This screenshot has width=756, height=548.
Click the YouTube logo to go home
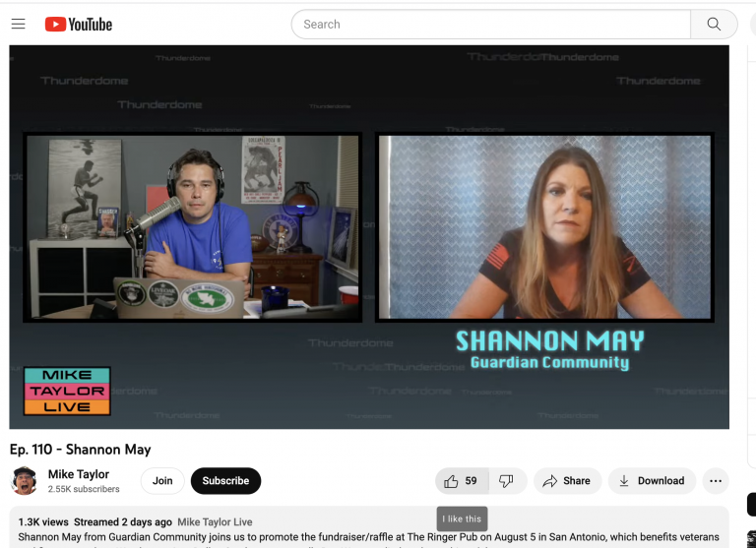79,25
